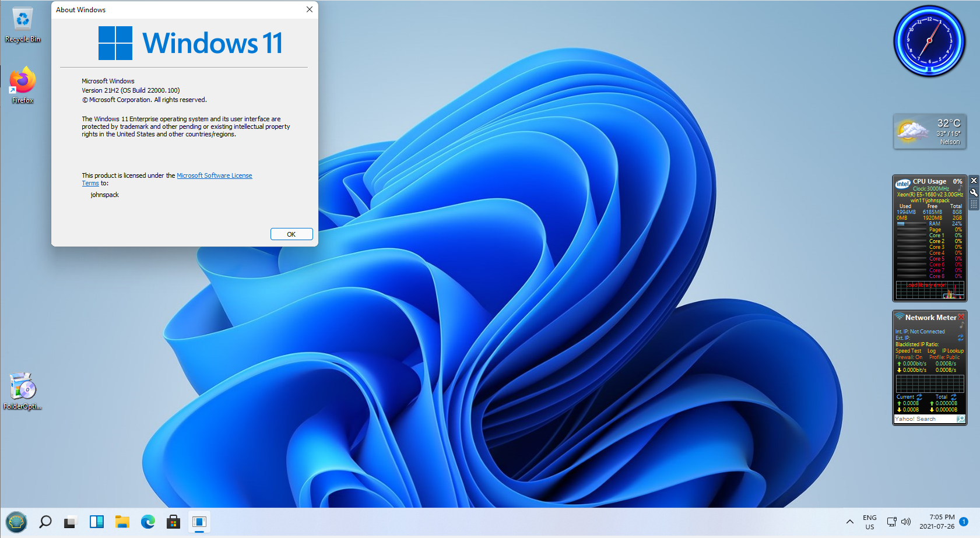
Task: Click the RAM usage bar in CPU gadget
Action: click(911, 224)
